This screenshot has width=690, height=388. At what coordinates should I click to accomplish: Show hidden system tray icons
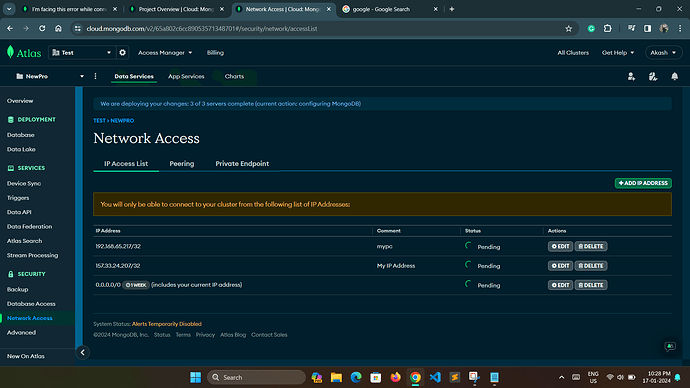[x=561, y=377]
